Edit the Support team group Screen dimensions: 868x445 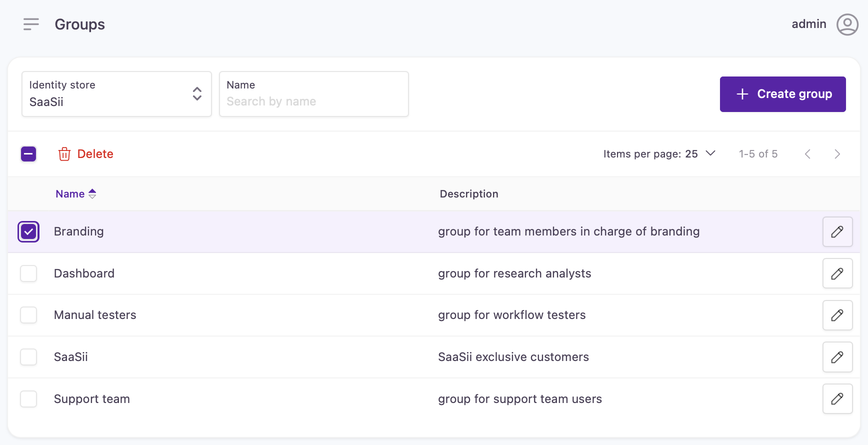click(837, 399)
